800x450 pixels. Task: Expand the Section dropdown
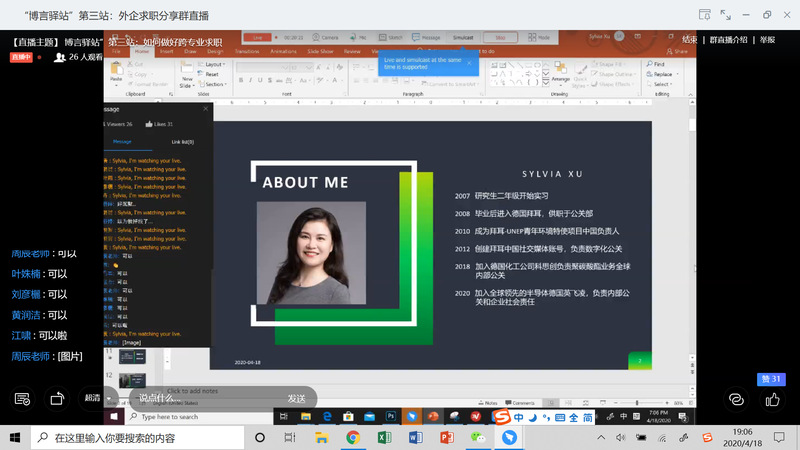[212, 84]
